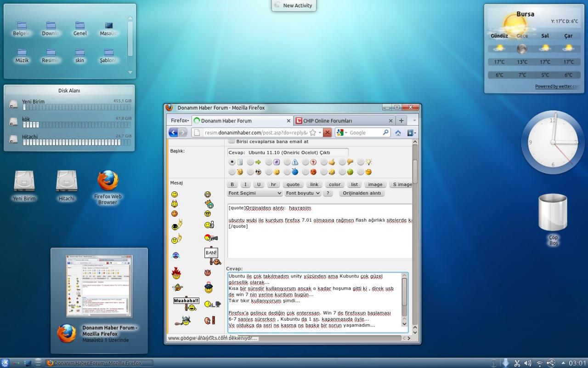Click the search magnifier in Google box
Image resolution: width=588 pixels, height=368 pixels.
pyautogui.click(x=386, y=132)
